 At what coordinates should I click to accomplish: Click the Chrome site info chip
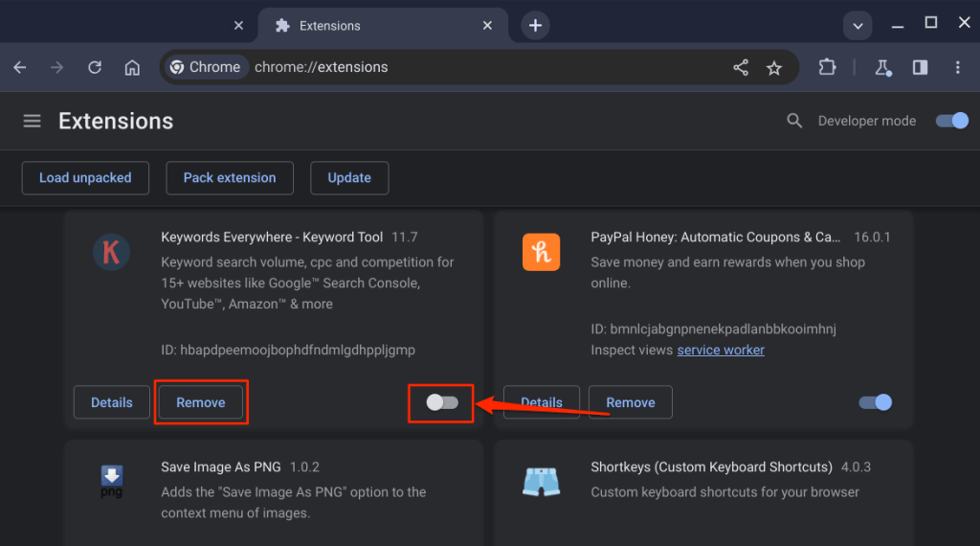(206, 67)
